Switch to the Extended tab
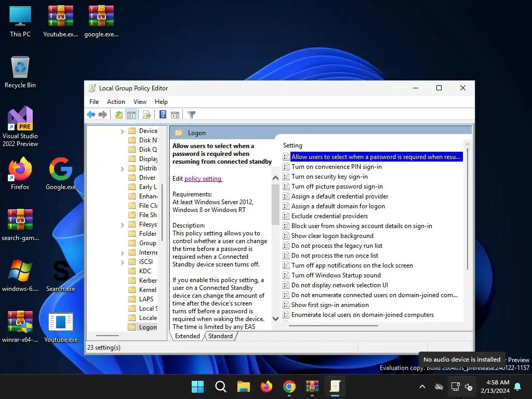The width and height of the screenshot is (532, 399). (x=187, y=336)
